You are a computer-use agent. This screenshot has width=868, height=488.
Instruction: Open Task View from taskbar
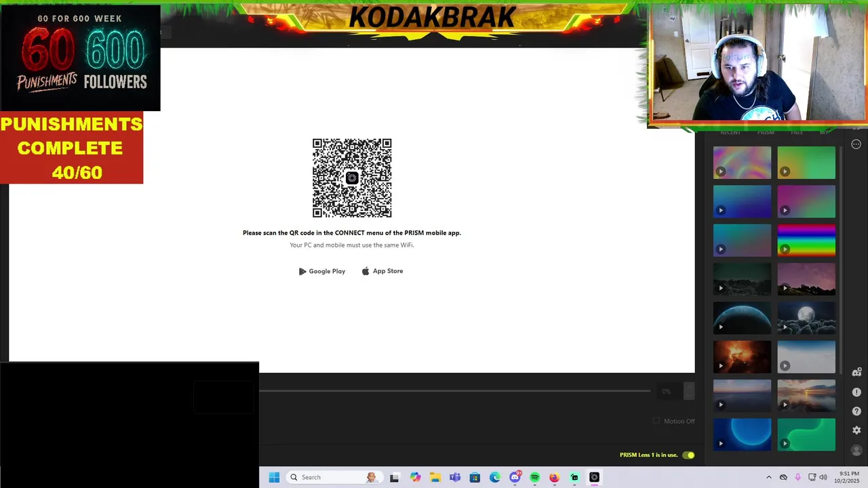point(394,477)
